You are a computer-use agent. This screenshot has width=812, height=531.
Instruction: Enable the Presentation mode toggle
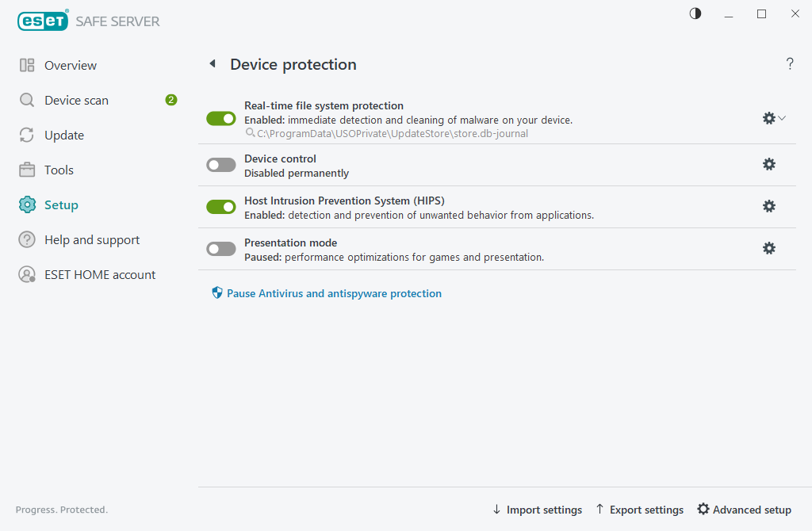point(221,249)
